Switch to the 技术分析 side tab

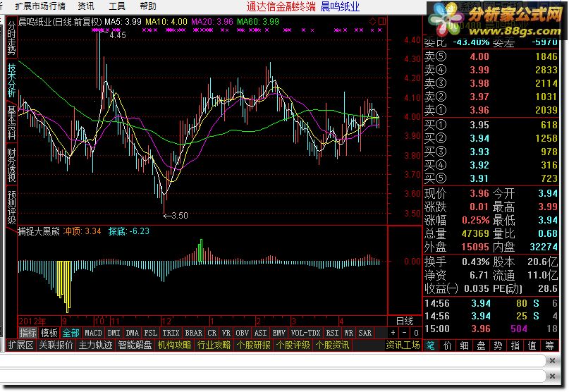pyautogui.click(x=11, y=80)
